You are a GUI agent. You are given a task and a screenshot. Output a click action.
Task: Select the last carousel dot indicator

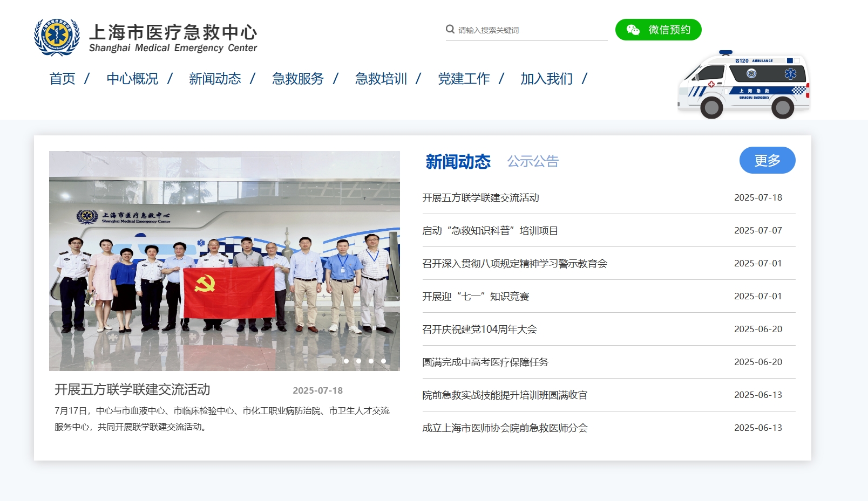tap(383, 361)
